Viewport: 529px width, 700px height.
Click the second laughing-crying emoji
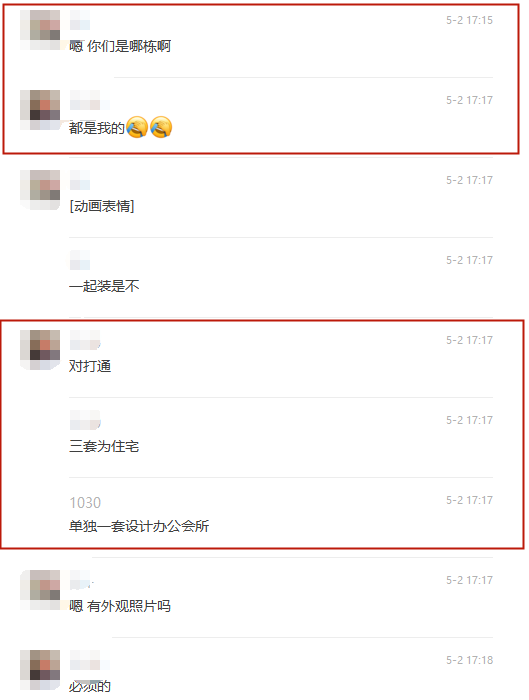[x=161, y=127]
